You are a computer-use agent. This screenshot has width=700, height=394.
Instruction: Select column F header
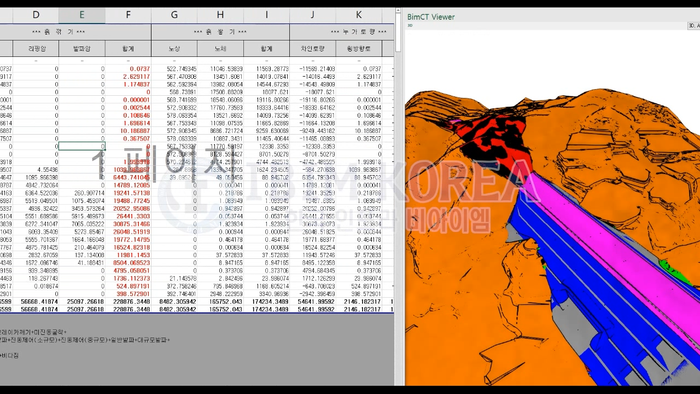[x=128, y=15]
